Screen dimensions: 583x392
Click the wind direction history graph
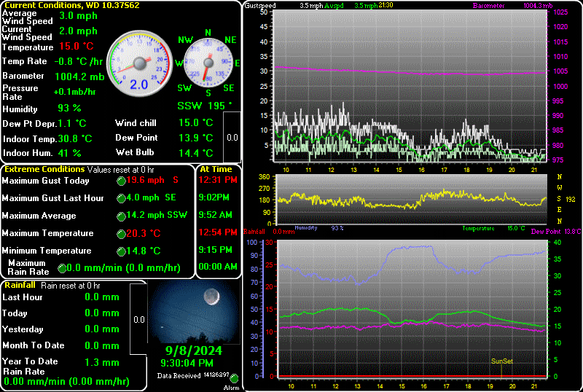[x=412, y=200]
